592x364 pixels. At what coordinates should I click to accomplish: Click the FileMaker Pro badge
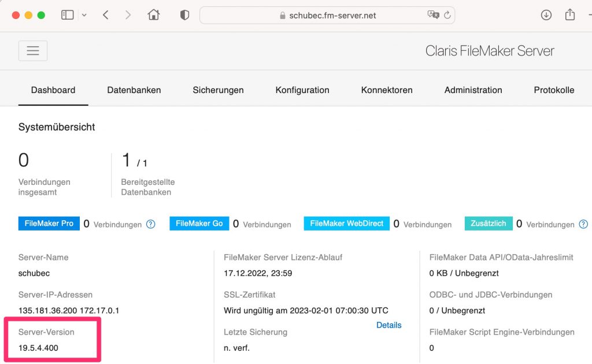(x=49, y=223)
